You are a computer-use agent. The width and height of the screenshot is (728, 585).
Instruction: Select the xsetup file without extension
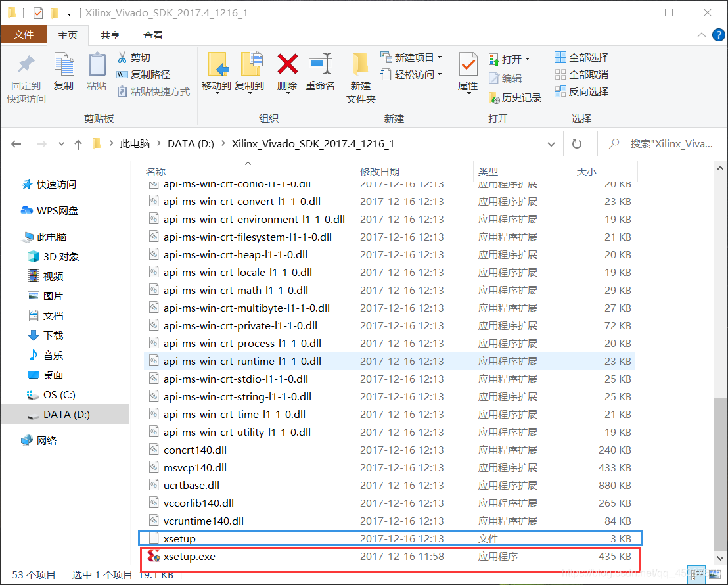[390, 538]
